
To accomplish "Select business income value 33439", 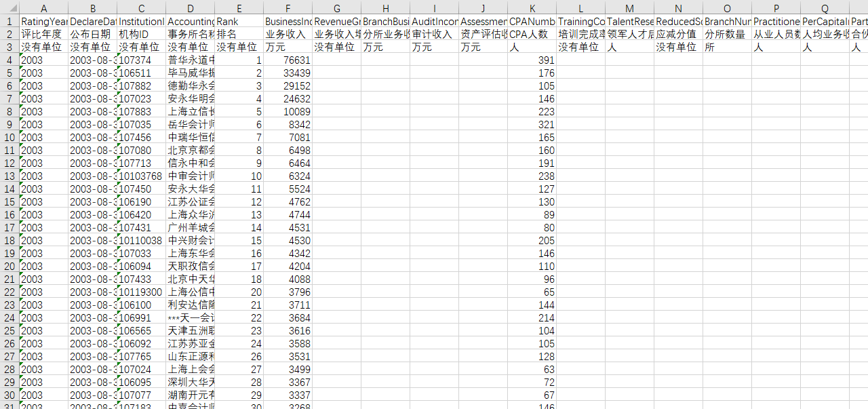I will pyautogui.click(x=288, y=73).
